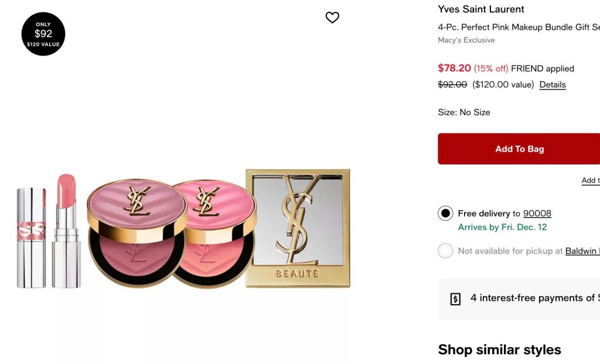This screenshot has height=364, width=600.
Task: Open the Baldwin pickup store link
Action: pyautogui.click(x=582, y=251)
